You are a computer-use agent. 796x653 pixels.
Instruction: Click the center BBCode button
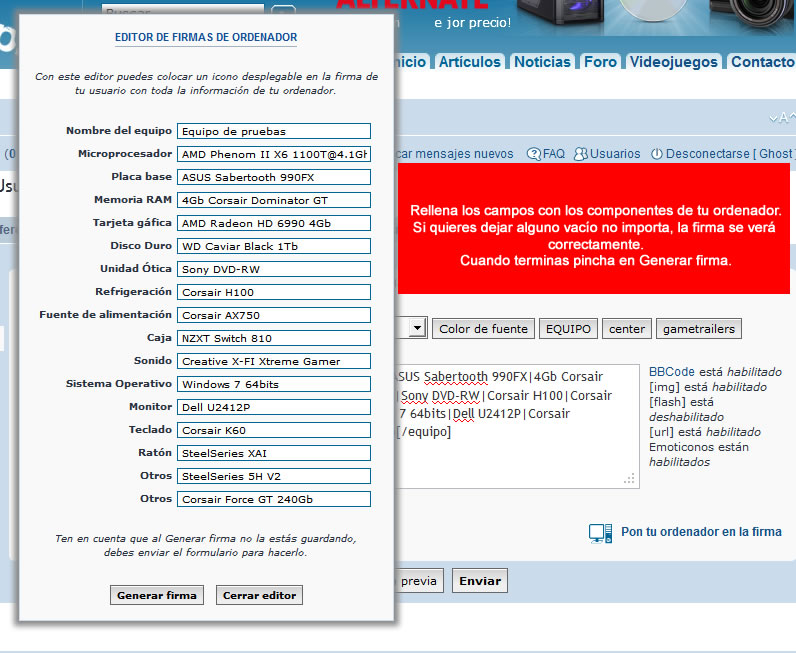[x=626, y=329]
